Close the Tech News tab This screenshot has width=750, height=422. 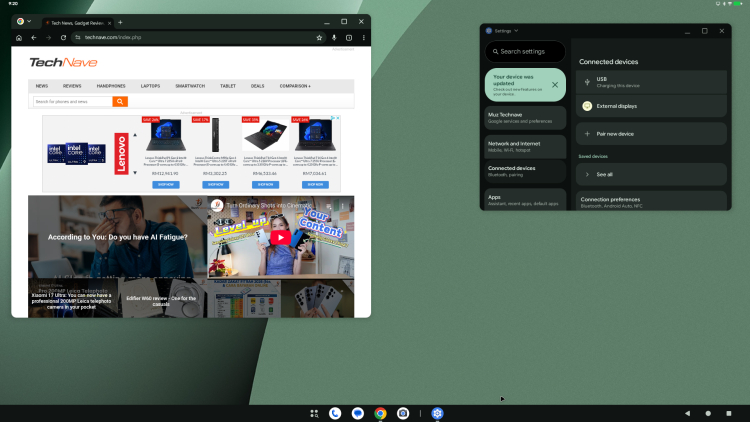coord(110,23)
